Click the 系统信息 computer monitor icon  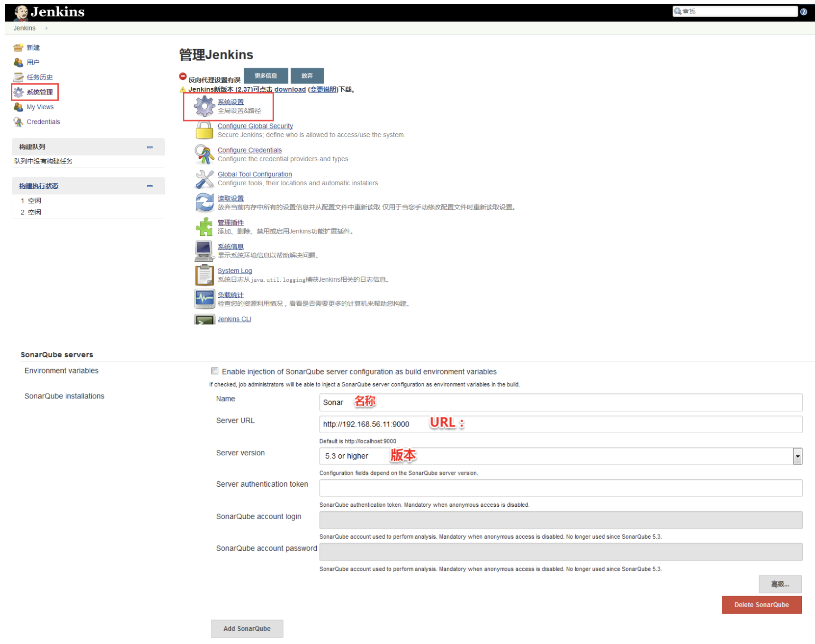coord(204,251)
